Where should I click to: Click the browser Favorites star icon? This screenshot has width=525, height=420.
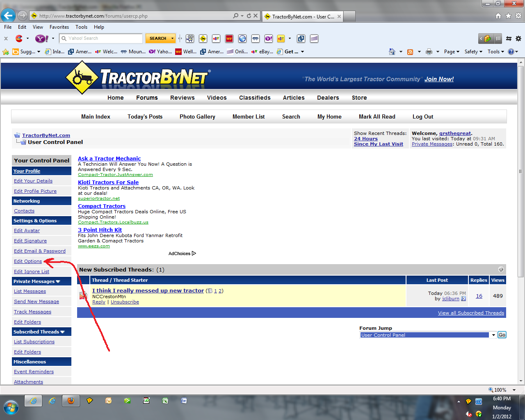(508, 16)
